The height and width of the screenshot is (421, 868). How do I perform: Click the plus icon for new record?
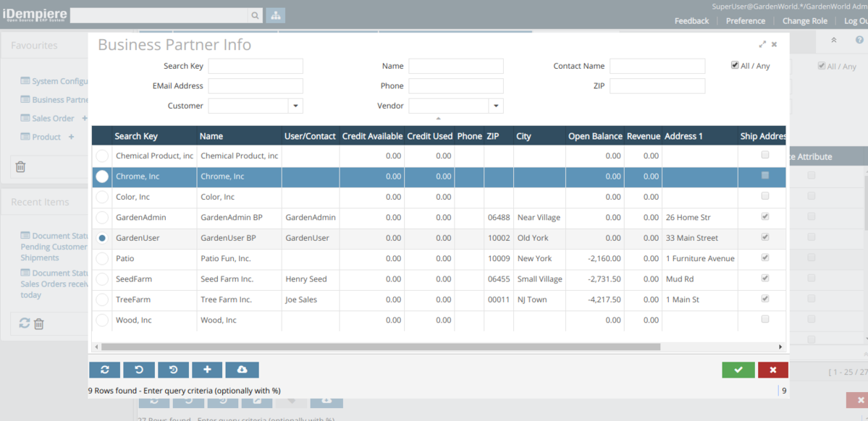point(207,370)
